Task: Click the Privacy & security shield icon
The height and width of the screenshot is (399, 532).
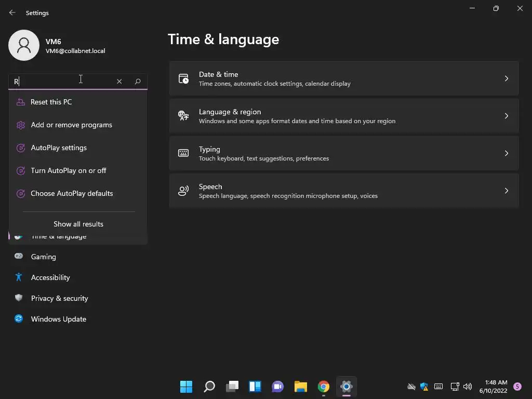Action: pos(19,298)
